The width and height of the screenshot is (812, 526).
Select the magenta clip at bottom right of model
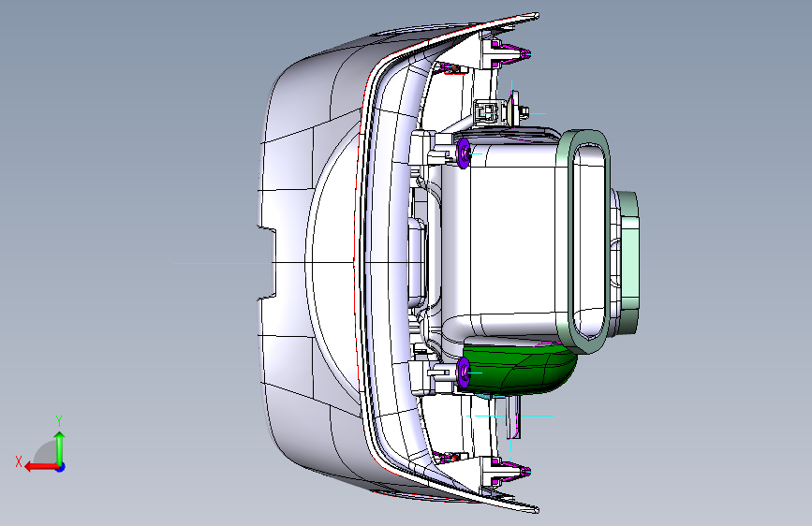click(x=512, y=474)
